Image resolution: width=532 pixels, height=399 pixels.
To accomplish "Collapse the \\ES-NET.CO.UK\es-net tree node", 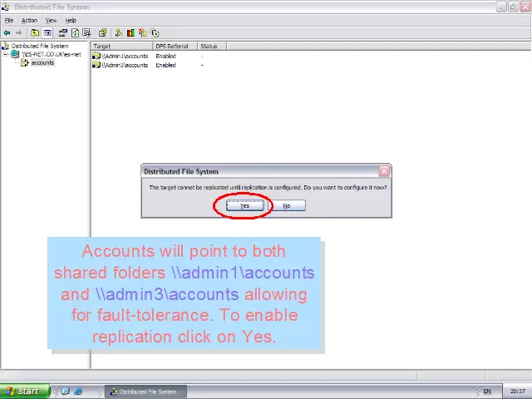I will [x=6, y=54].
